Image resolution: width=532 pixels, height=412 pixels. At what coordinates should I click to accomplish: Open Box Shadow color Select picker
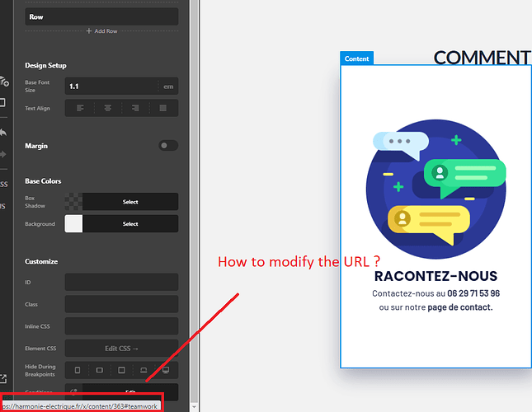pos(130,202)
